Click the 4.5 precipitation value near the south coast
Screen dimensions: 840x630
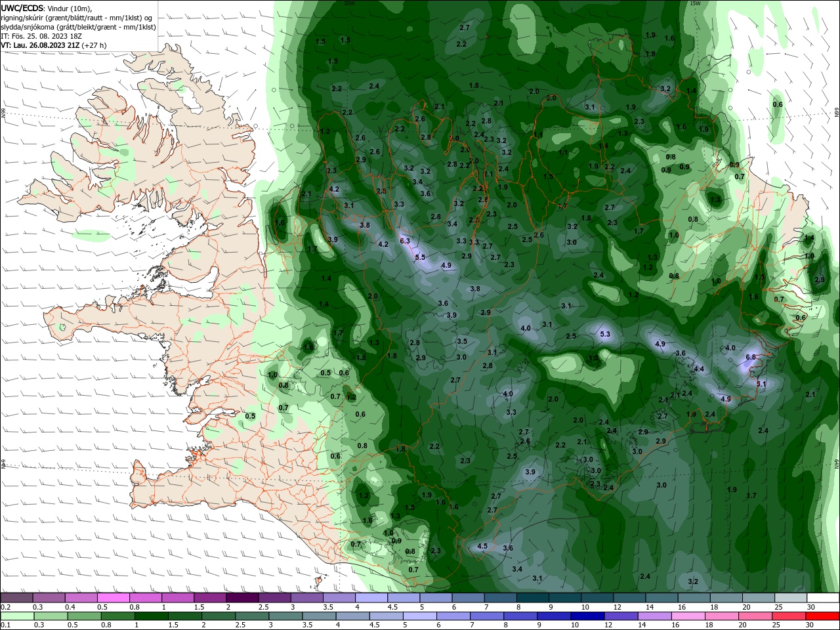482,546
